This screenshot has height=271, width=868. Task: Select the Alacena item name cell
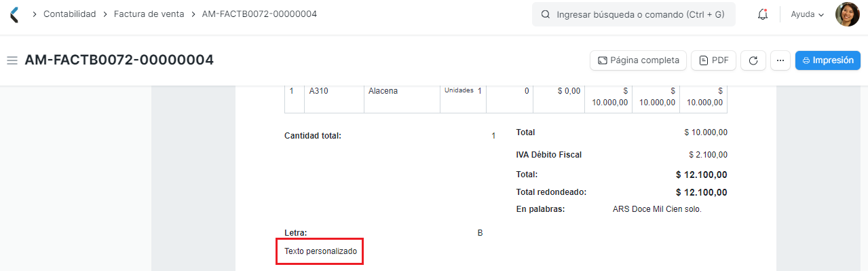coord(402,98)
